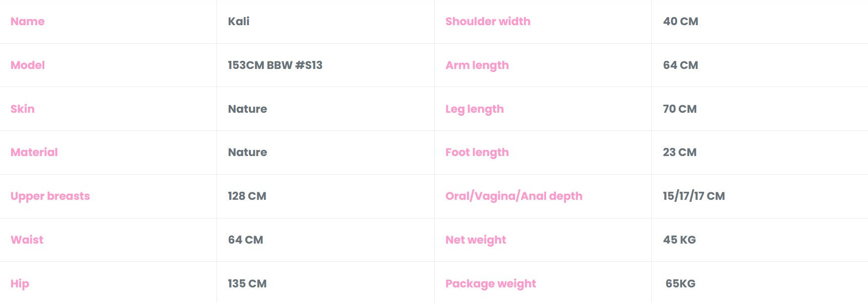Click the Hip label

(20, 284)
